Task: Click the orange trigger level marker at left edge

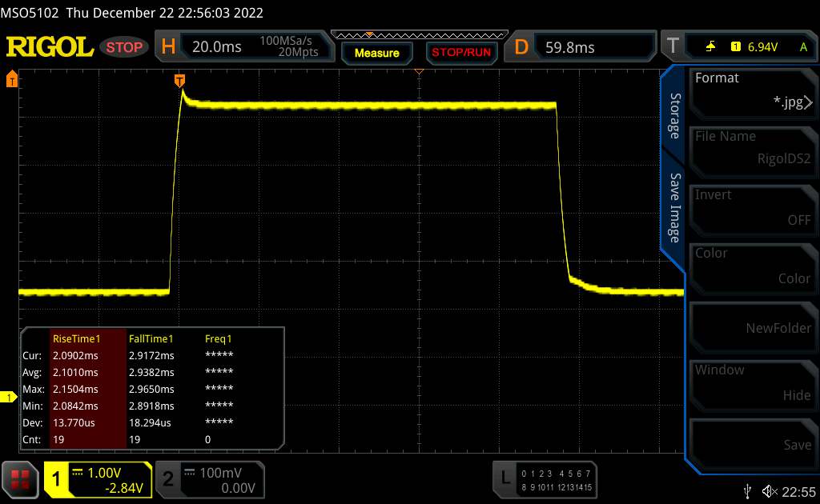Action: tap(11, 79)
